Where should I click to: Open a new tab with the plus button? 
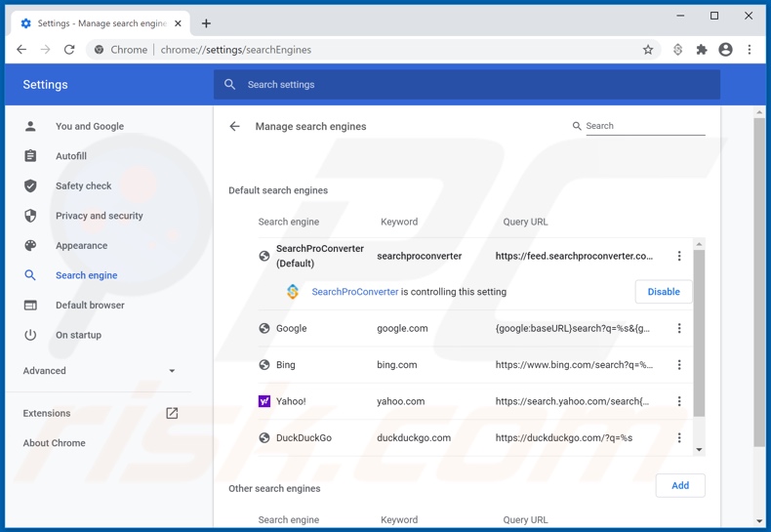(206, 23)
